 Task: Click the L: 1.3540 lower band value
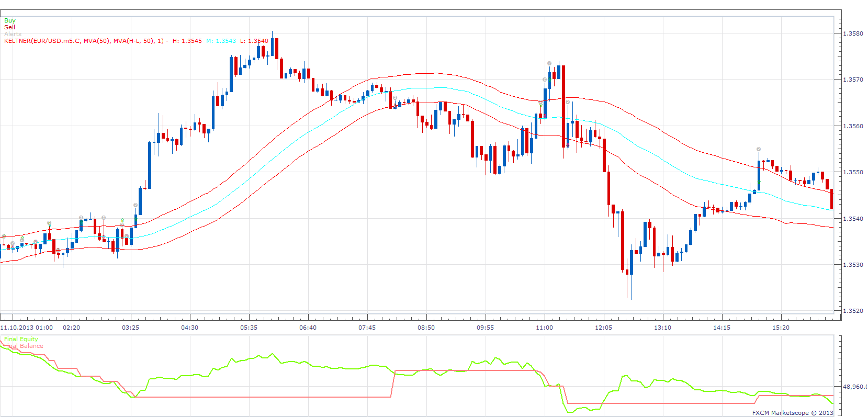(x=254, y=41)
